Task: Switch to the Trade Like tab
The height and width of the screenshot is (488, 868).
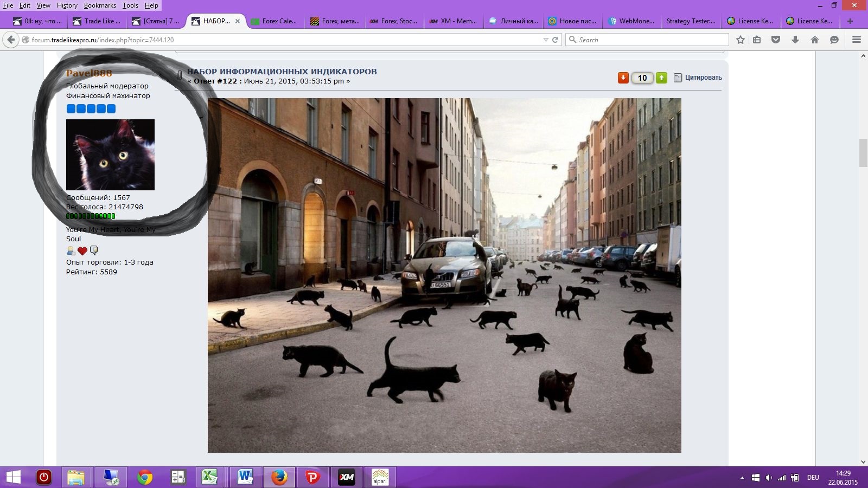Action: (x=97, y=21)
